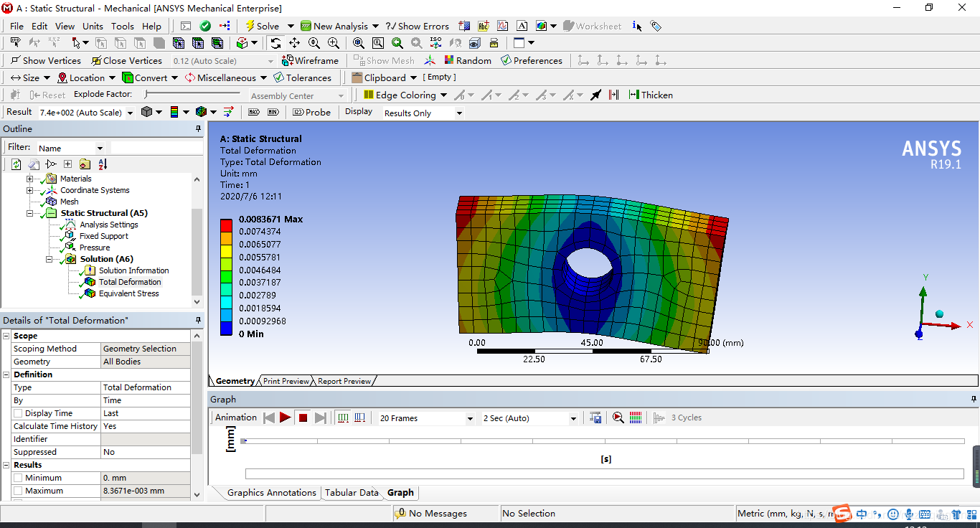
Task: Click the Export Video File icon
Action: [x=595, y=418]
